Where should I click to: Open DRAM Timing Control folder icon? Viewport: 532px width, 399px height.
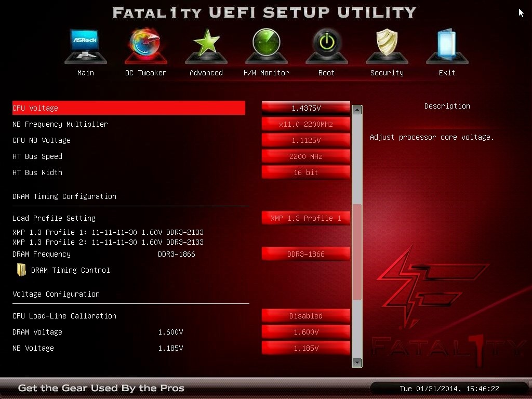(x=21, y=270)
